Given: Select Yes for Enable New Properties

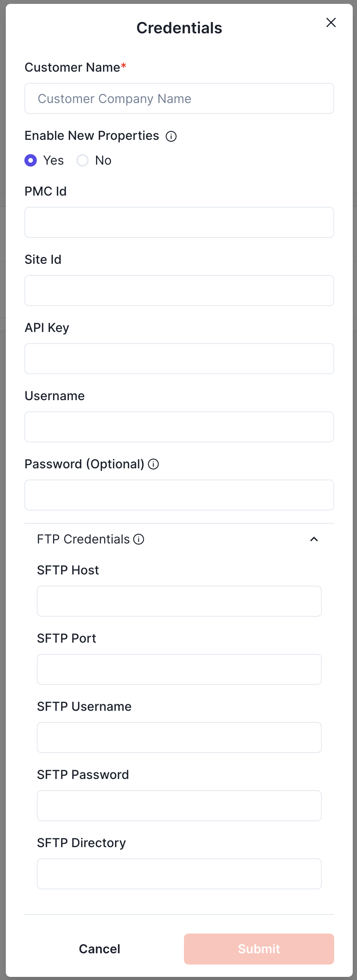Looking at the screenshot, I should pos(31,160).
